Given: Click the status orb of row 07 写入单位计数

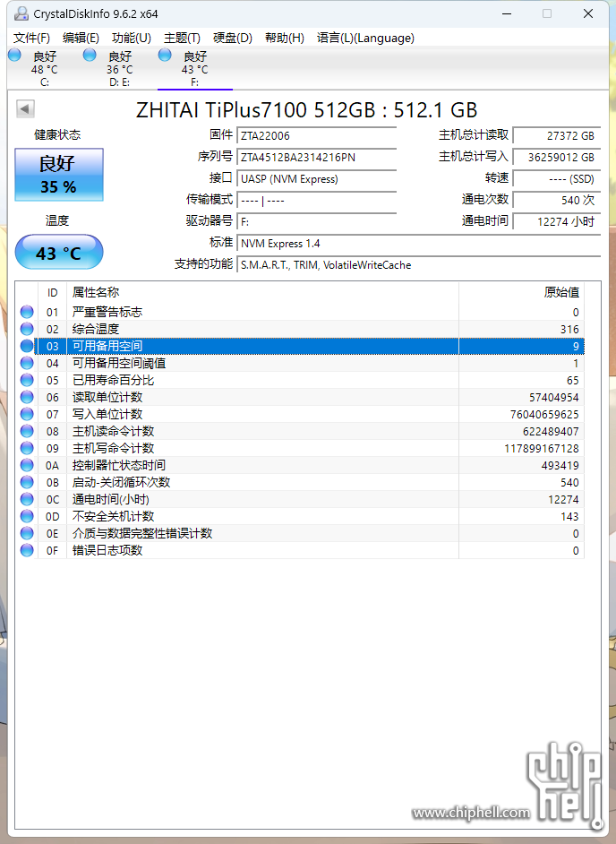Looking at the screenshot, I should tap(27, 414).
